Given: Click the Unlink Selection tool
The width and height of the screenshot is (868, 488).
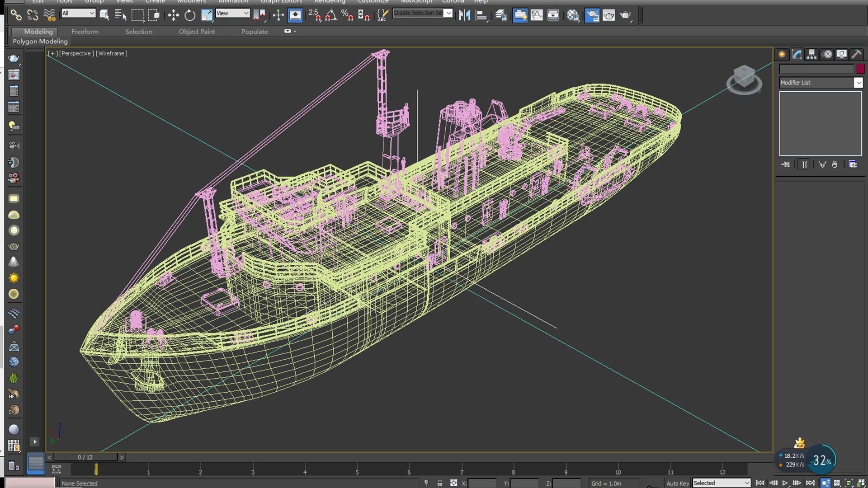Looking at the screenshot, I should click(x=33, y=15).
